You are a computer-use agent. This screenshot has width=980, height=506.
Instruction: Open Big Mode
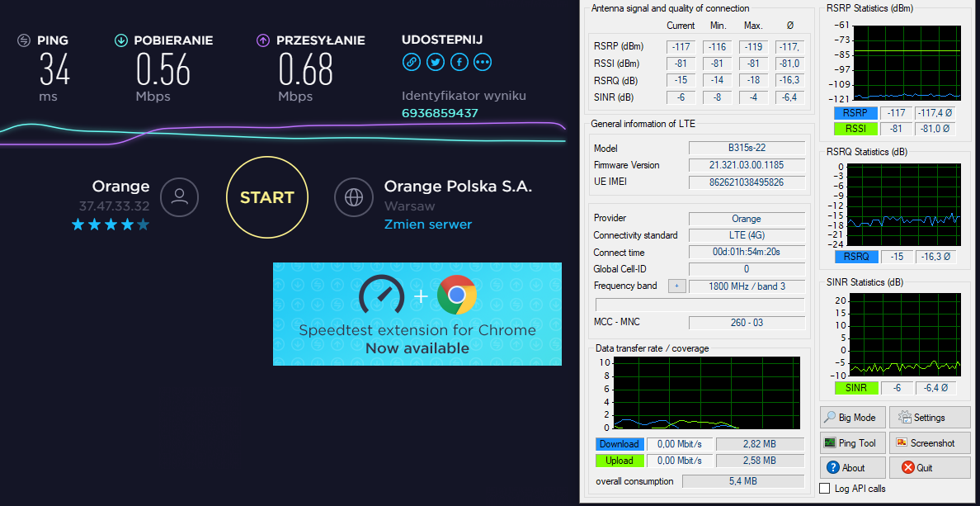pyautogui.click(x=852, y=417)
